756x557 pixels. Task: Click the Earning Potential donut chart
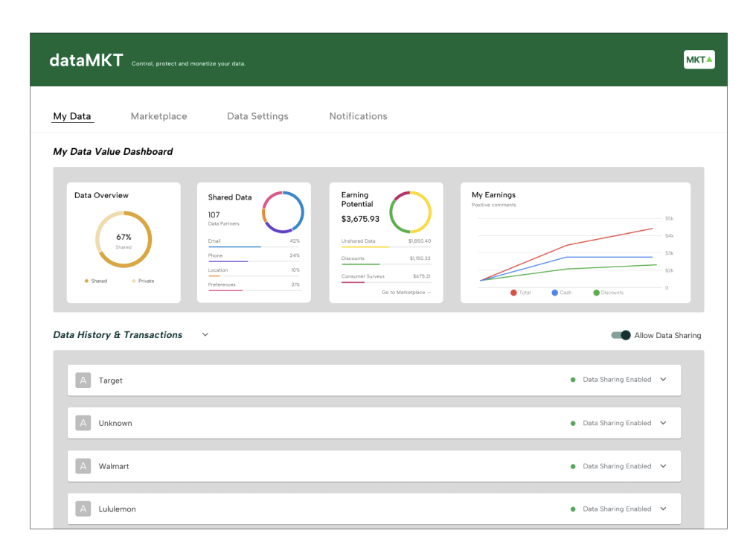point(410,212)
